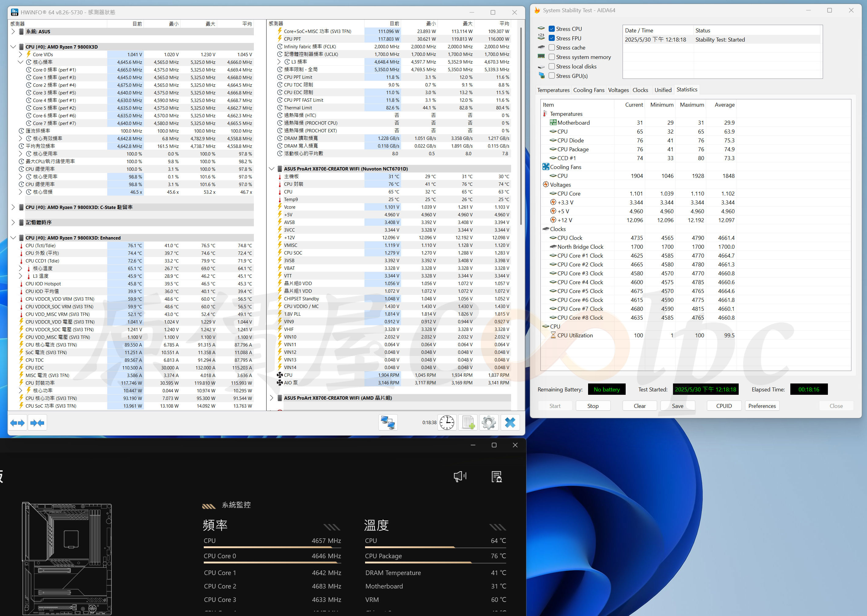867x616 pixels.
Task: Switch to the Temperatures tab in AIDA64
Action: (553, 90)
